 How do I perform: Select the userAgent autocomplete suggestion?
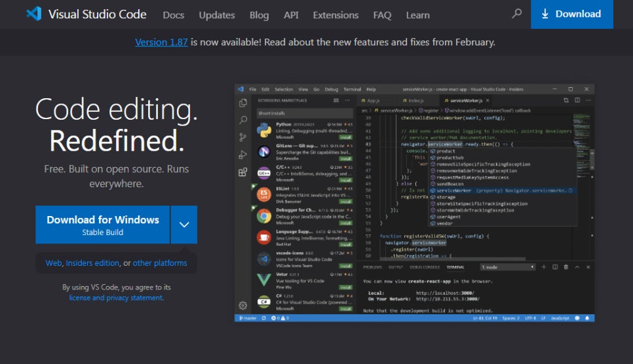[x=503, y=217]
